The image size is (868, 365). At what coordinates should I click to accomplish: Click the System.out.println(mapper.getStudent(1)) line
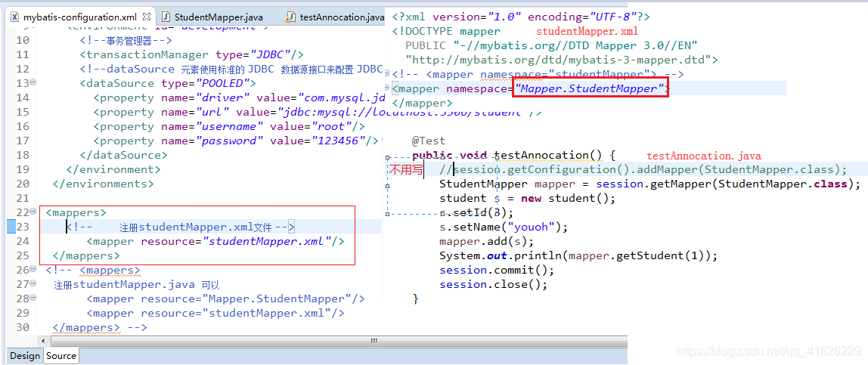578,255
